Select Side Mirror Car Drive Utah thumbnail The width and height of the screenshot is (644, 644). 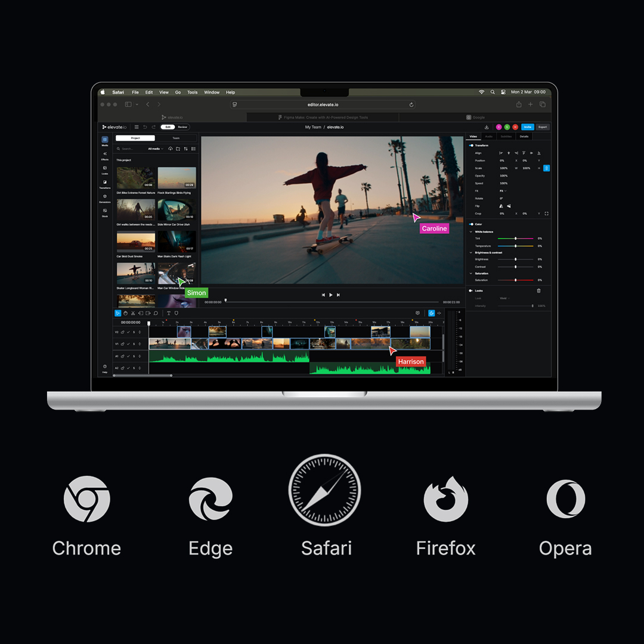pos(177,209)
